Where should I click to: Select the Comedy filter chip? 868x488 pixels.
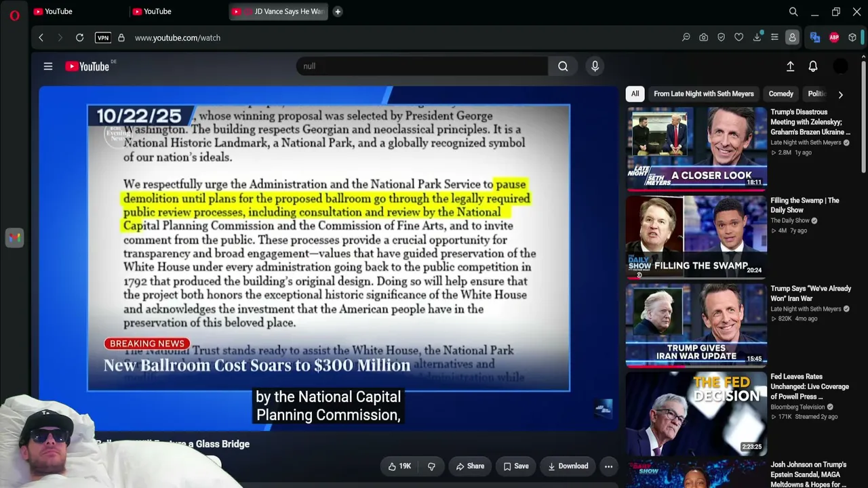click(x=781, y=94)
